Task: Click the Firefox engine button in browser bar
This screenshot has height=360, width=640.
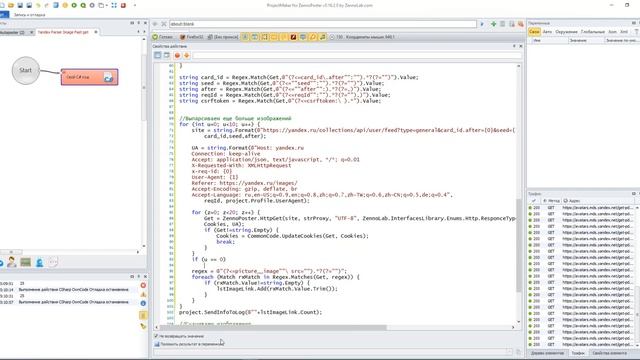Action: [x=191, y=37]
